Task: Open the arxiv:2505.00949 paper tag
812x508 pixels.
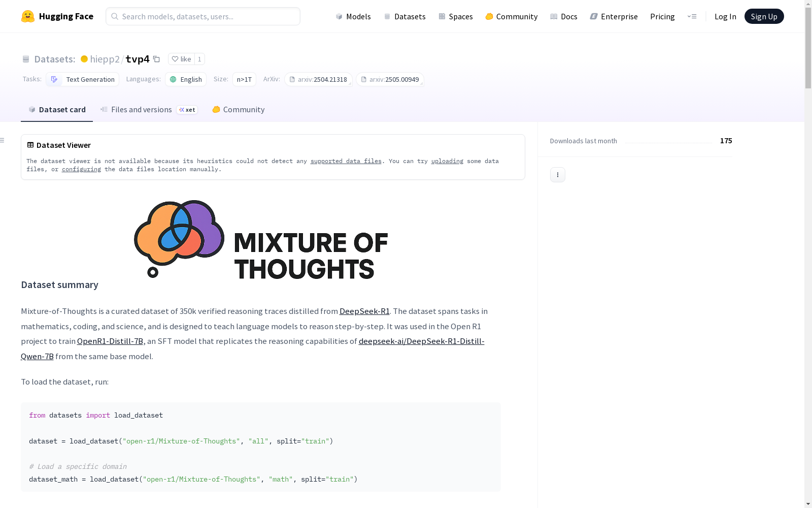Action: coord(390,79)
